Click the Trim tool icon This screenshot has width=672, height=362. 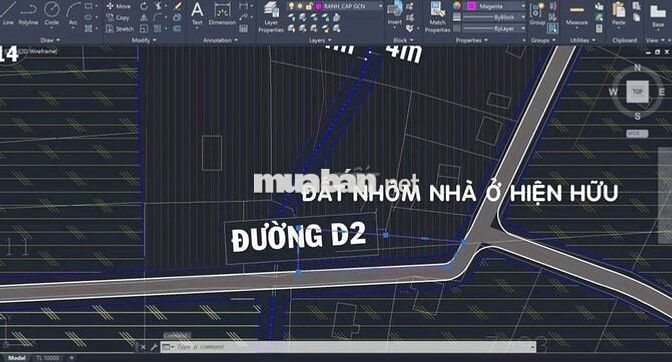pyautogui.click(x=158, y=6)
